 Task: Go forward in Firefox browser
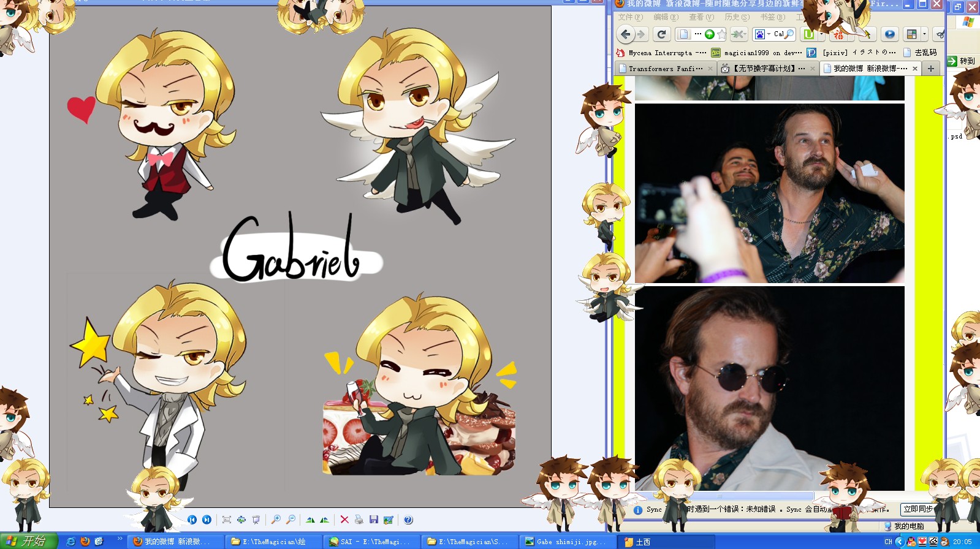point(641,34)
